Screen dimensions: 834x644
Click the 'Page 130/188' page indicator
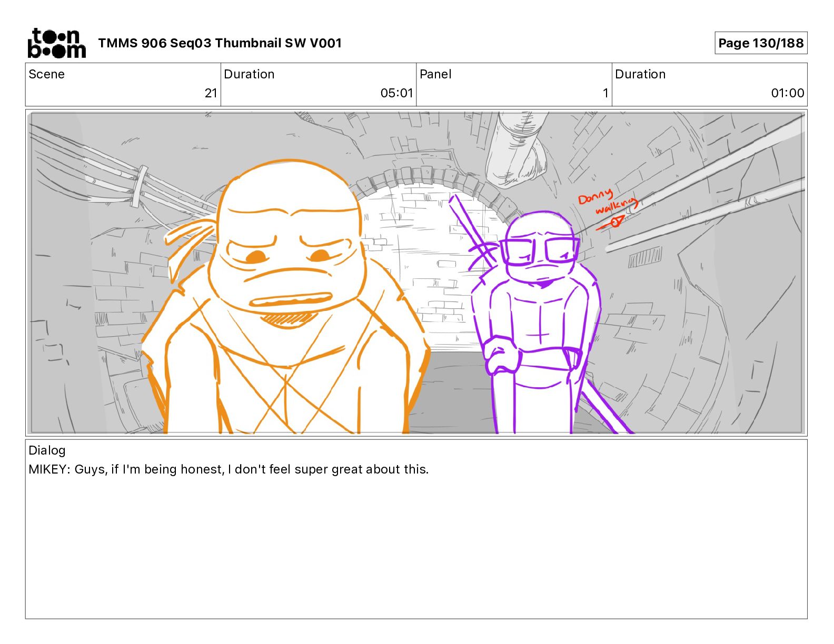click(x=761, y=43)
